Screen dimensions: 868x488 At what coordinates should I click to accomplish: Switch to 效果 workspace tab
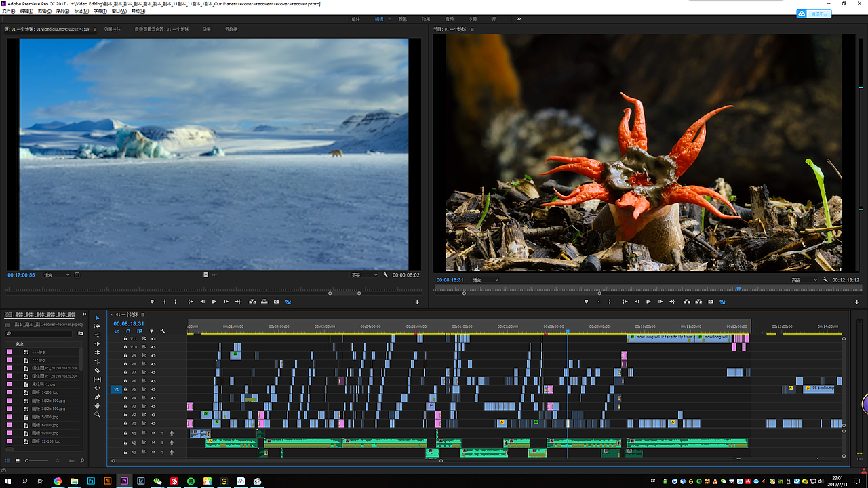tap(426, 19)
